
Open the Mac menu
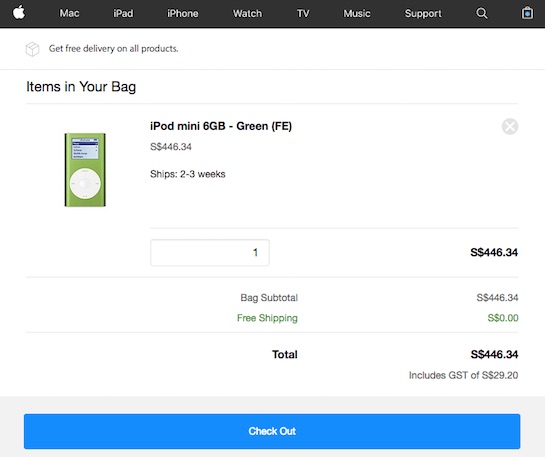pos(69,13)
